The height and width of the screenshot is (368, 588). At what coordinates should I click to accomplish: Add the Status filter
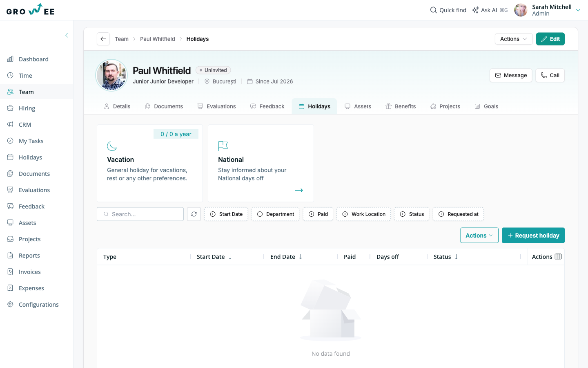pos(412,214)
